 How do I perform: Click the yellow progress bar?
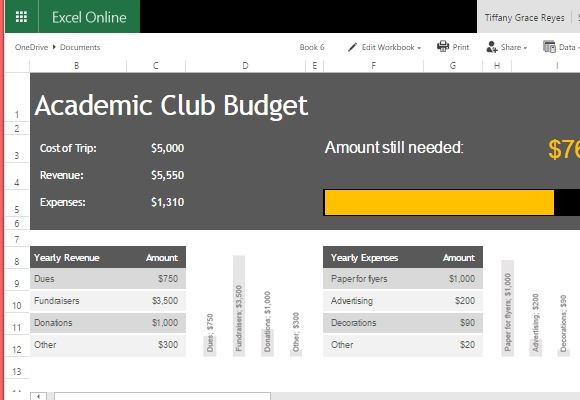pyautogui.click(x=439, y=202)
